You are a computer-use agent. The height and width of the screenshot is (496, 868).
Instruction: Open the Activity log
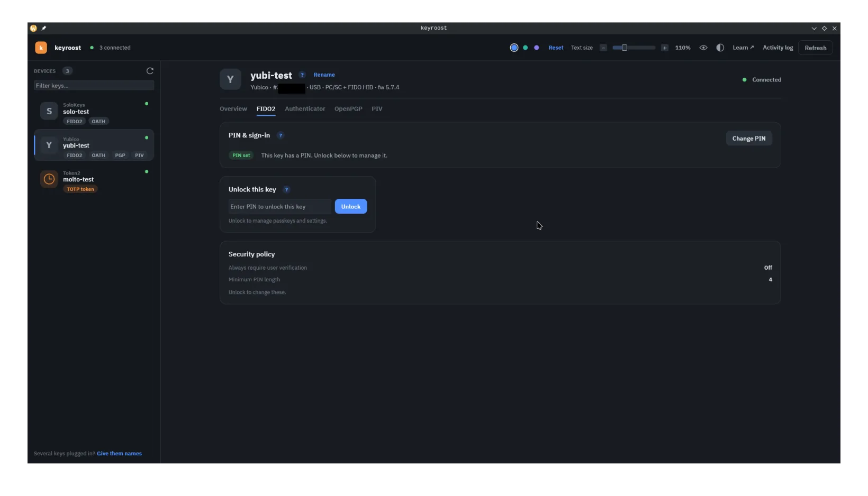pos(777,48)
